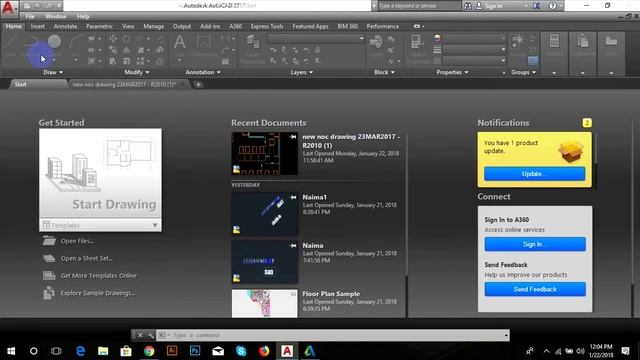
Task: Open Firefox from the taskbar
Action: pos(264,351)
